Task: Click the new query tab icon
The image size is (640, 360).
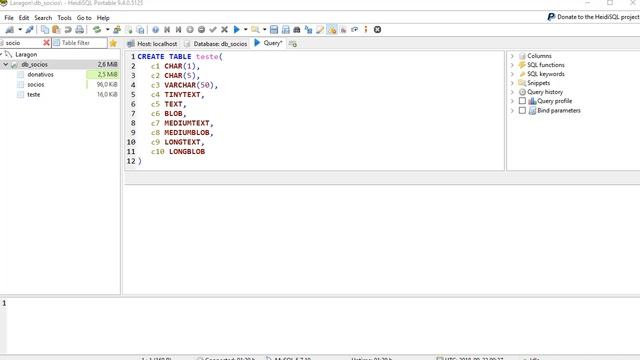Action: [293, 44]
